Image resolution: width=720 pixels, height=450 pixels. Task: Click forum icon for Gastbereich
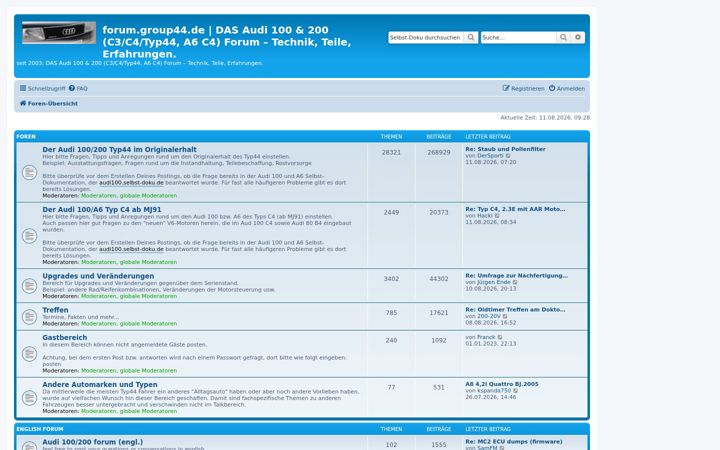pos(29,354)
